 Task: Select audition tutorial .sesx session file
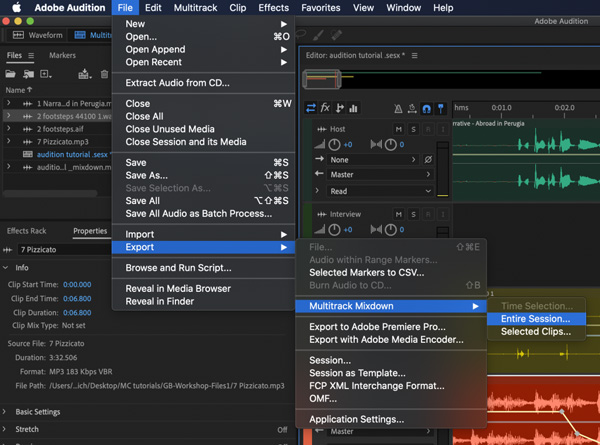[x=72, y=155]
